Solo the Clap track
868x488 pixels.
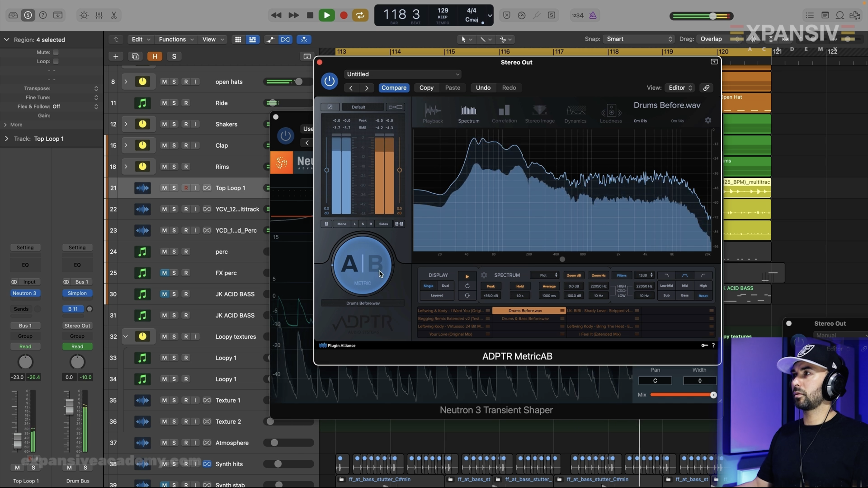coord(174,145)
